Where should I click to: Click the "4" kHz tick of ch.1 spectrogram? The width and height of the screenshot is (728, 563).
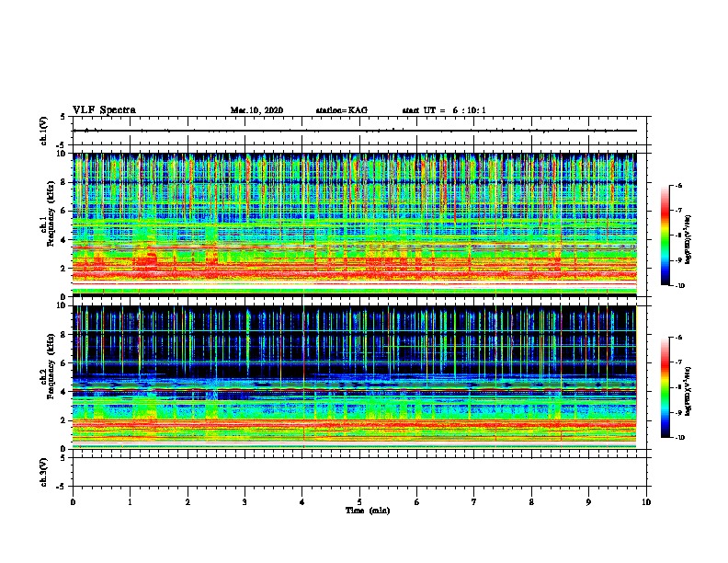(63, 240)
